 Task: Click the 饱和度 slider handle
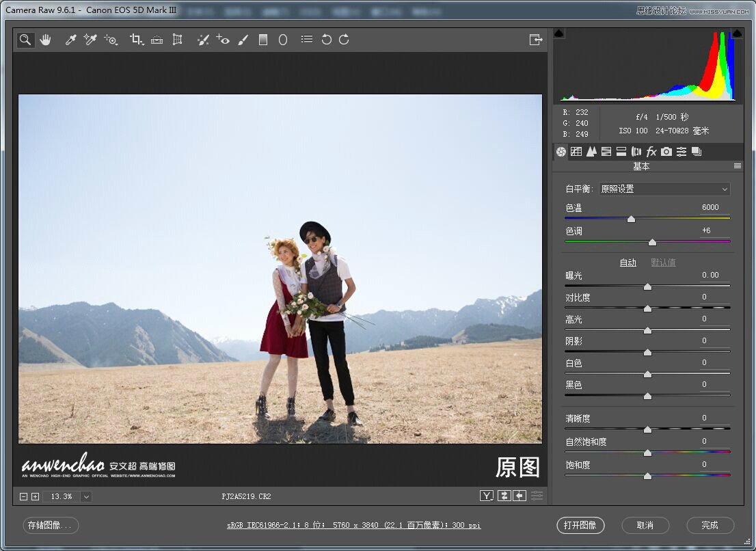(x=647, y=476)
